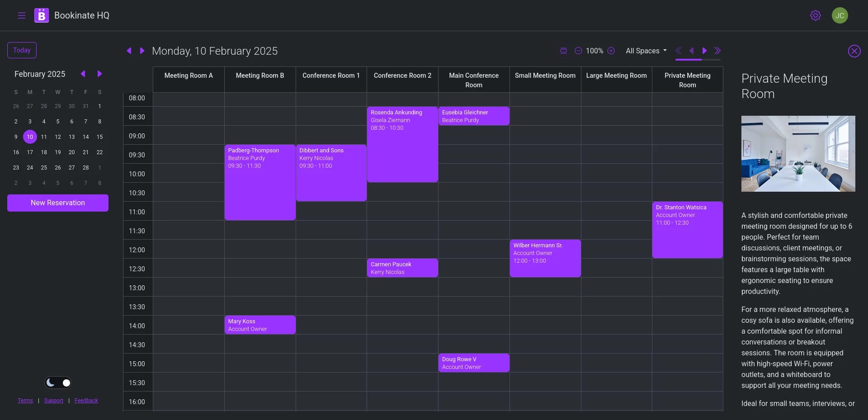This screenshot has width=868, height=420.
Task: Select the Conference Room 1 column header
Action: tap(331, 80)
